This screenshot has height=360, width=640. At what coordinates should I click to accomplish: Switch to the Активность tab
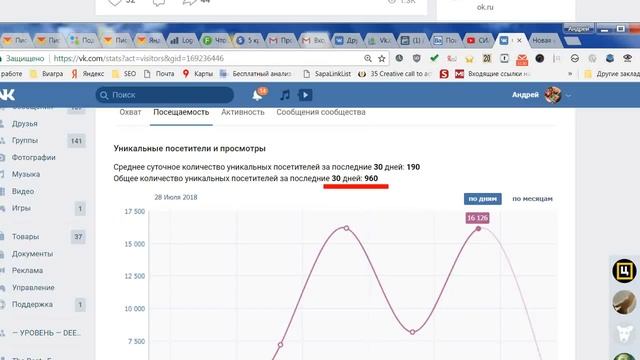pyautogui.click(x=242, y=112)
